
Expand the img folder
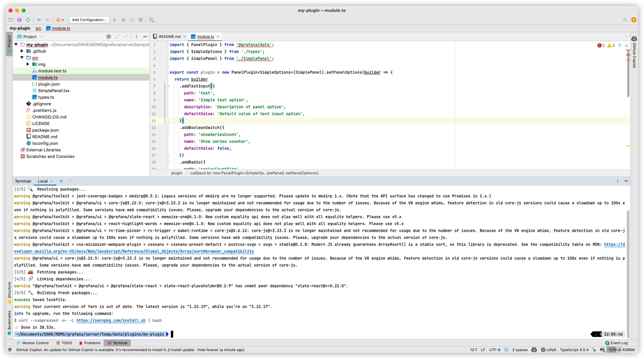[28, 64]
